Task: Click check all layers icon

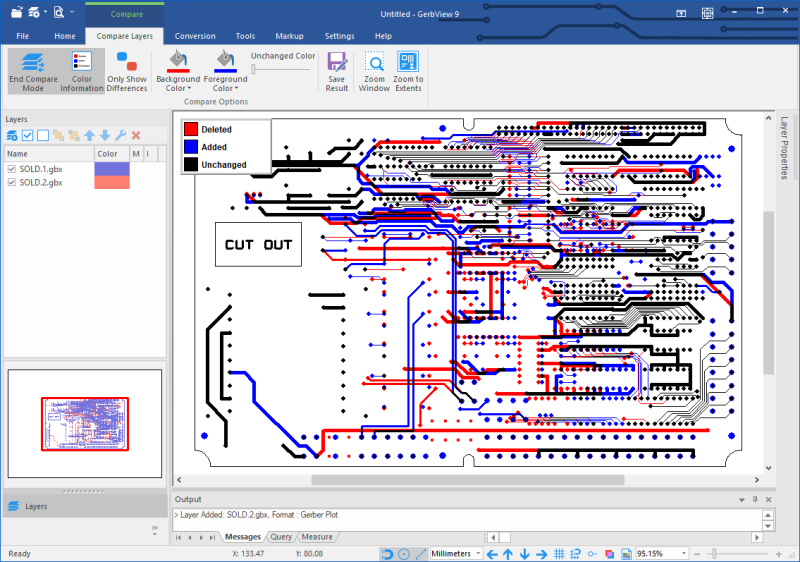Action: [28, 135]
